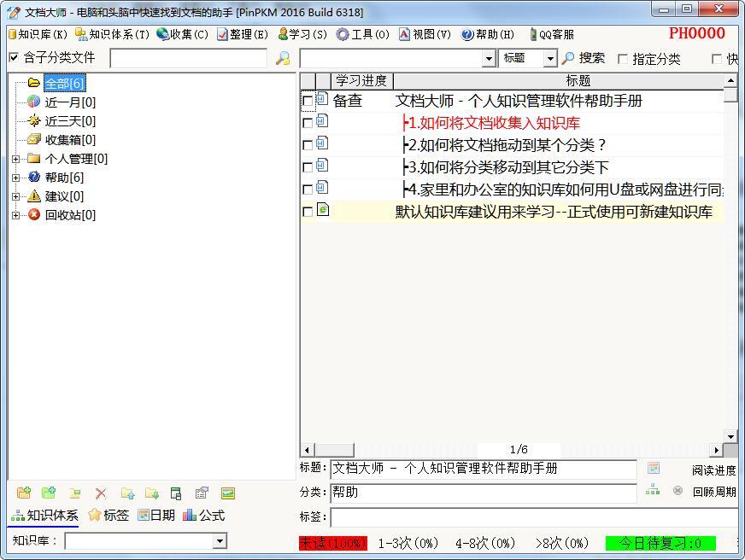Check the box for 文档大师 - 个人知识管理软件帮助手册 row
The width and height of the screenshot is (745, 560).
[x=308, y=101]
